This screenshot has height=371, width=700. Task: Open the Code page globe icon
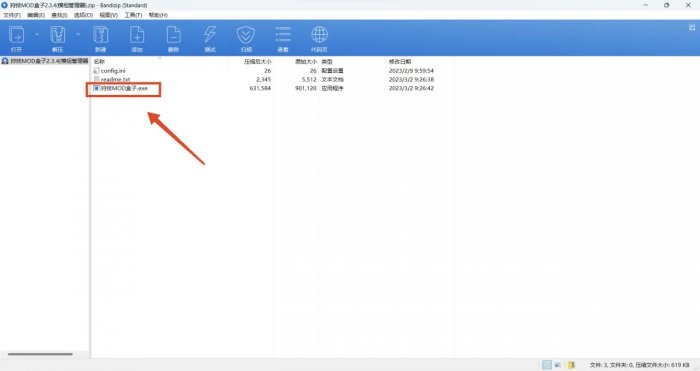point(319,38)
